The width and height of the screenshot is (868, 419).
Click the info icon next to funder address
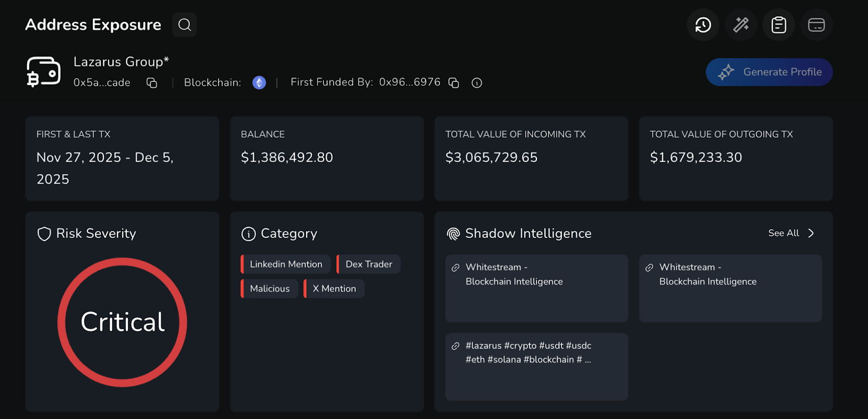coord(477,83)
